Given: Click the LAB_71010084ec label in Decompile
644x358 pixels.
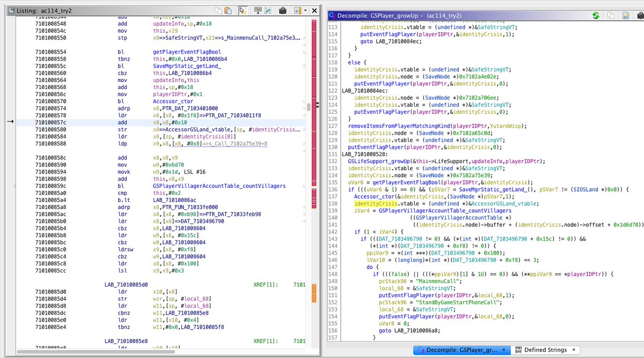Looking at the screenshot, I should [364, 90].
